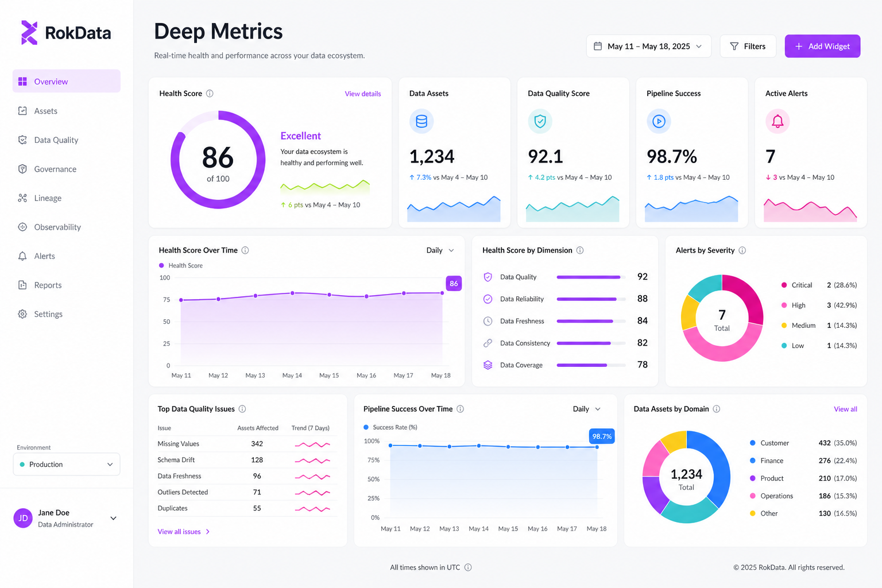Click the Customer domain legend dot

(752, 443)
